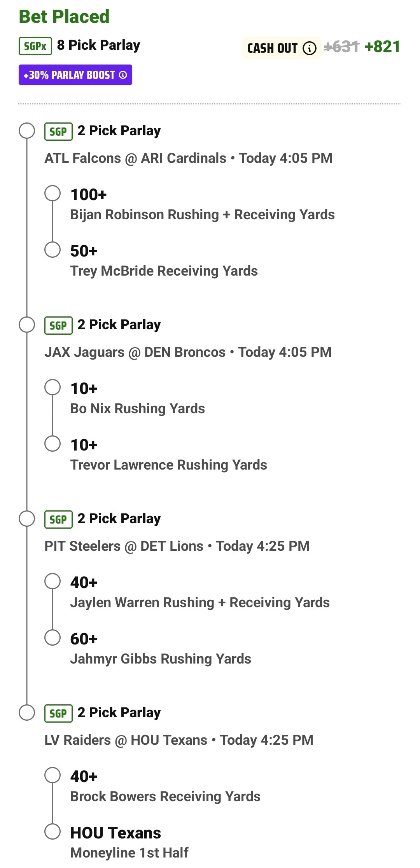The height and width of the screenshot is (868, 420).
Task: Click the SGP badge for Raiders game
Action: [x=58, y=713]
